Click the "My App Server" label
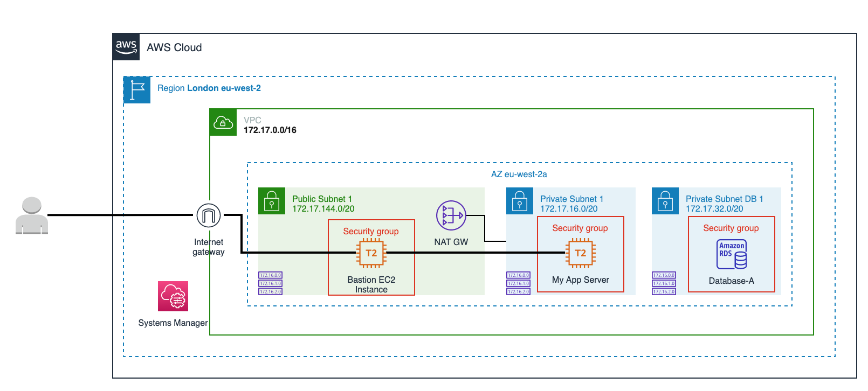The height and width of the screenshot is (391, 868). pos(581,280)
